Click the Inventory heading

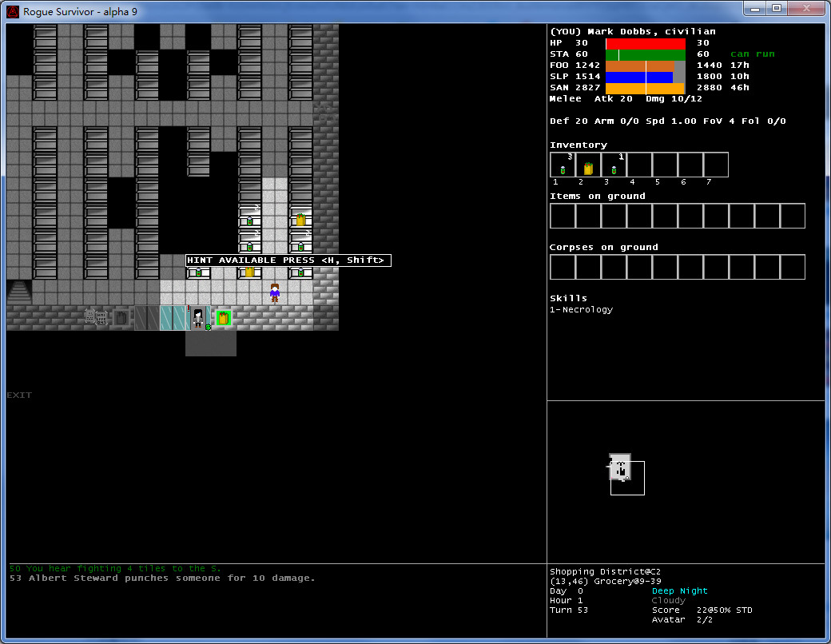(579, 145)
